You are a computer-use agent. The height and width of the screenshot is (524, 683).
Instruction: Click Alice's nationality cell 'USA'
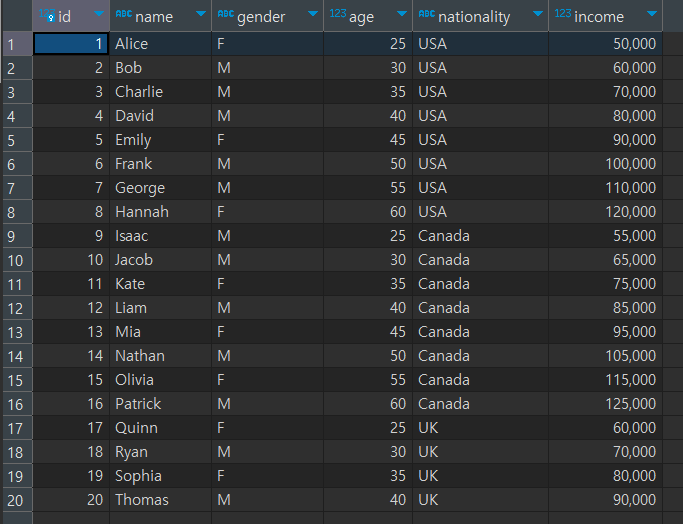tap(480, 44)
